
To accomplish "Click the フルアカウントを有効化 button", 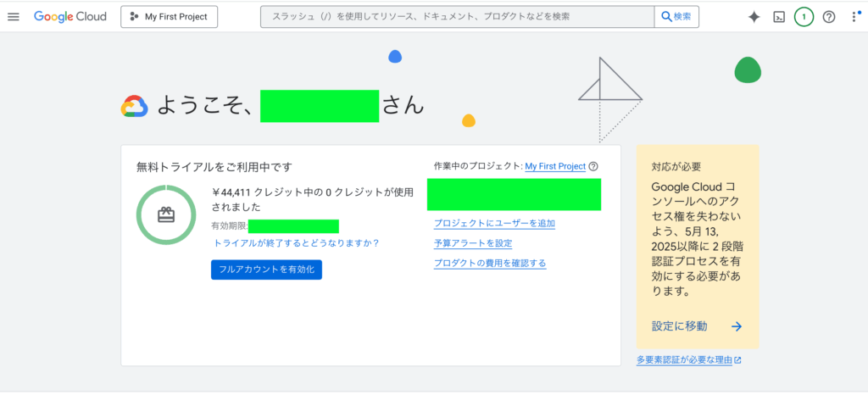I will click(x=266, y=270).
